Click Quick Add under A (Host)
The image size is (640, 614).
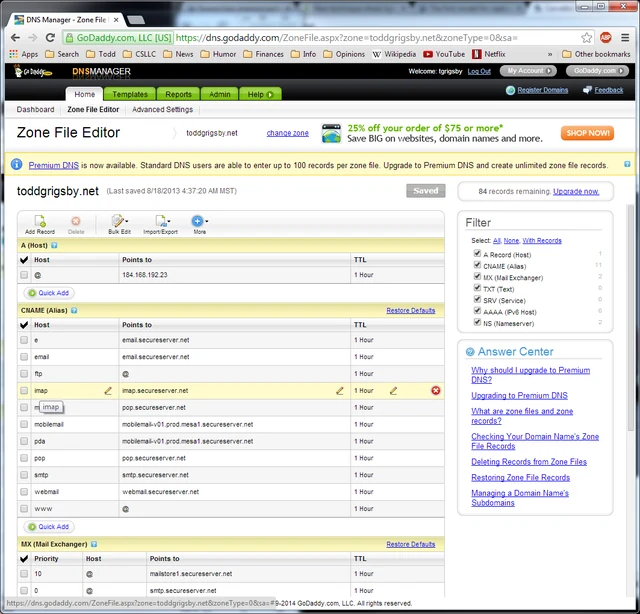[x=49, y=293]
